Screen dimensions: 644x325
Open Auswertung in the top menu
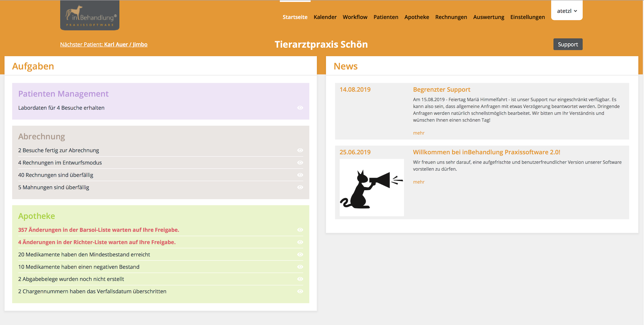point(489,17)
